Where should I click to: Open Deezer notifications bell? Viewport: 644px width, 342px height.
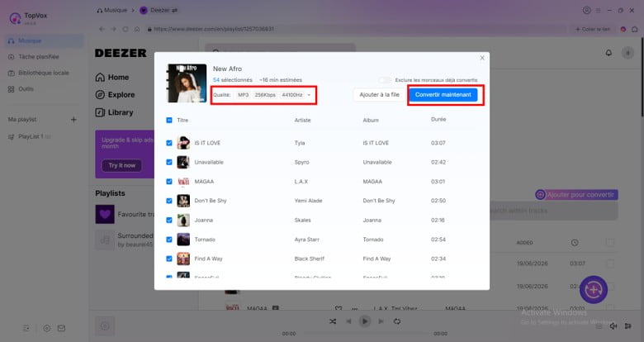[608, 53]
